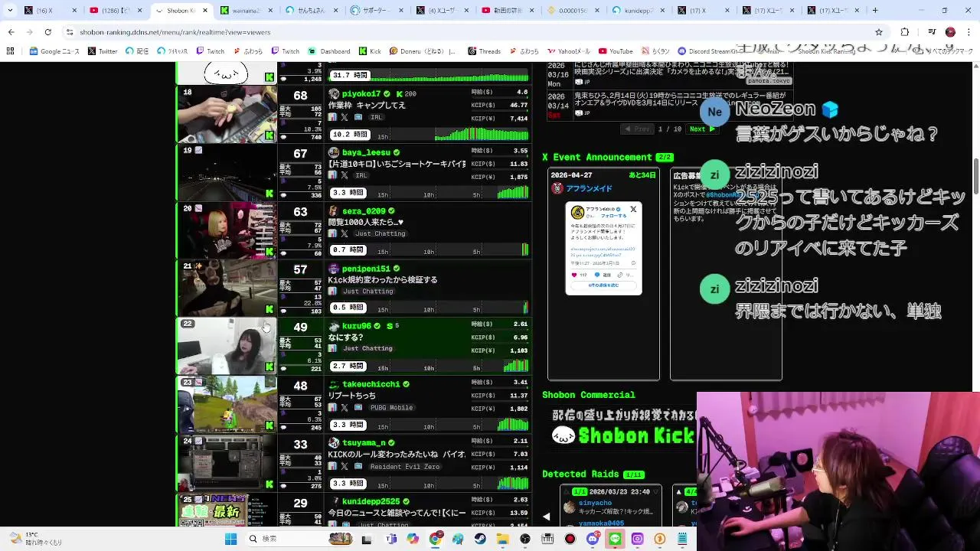Show previous Detected Raids with left arrow
This screenshot has height=551, width=980.
(546, 517)
